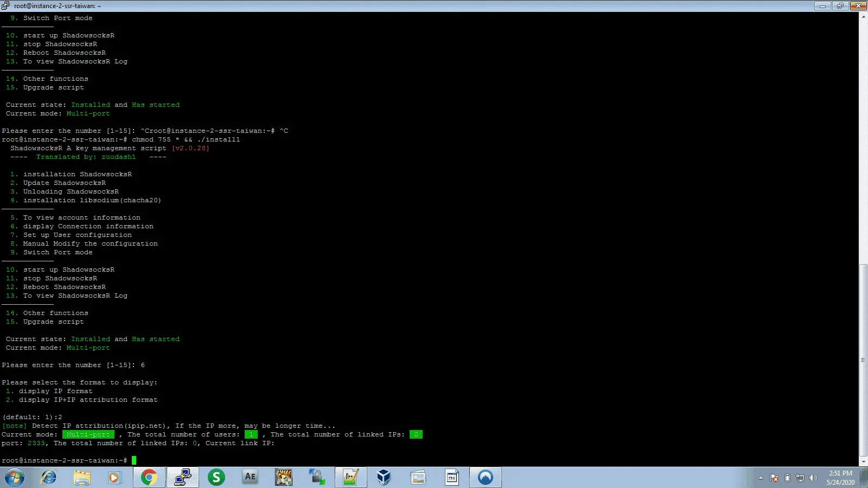The height and width of the screenshot is (488, 868).
Task: Open Windows Explorer from the taskbar
Action: tap(82, 478)
